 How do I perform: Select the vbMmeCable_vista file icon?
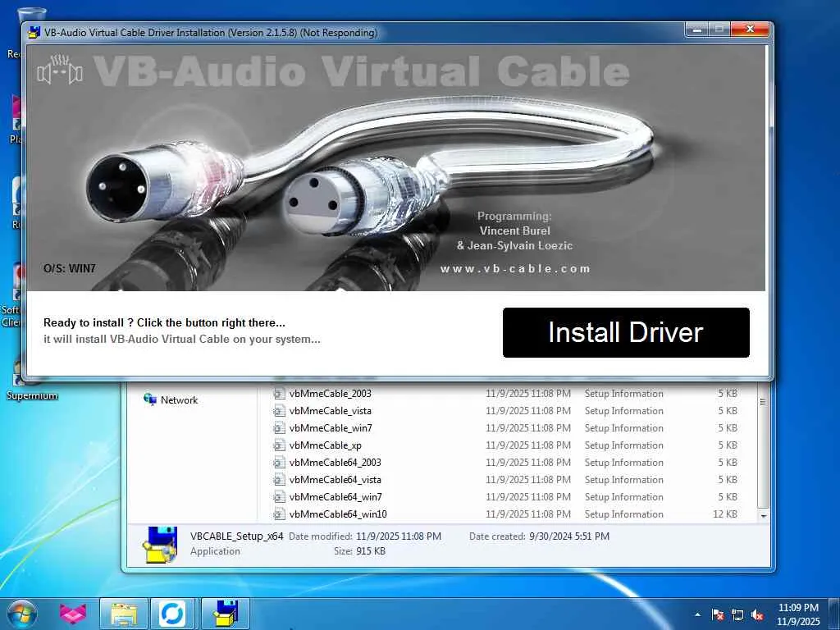pyautogui.click(x=279, y=411)
